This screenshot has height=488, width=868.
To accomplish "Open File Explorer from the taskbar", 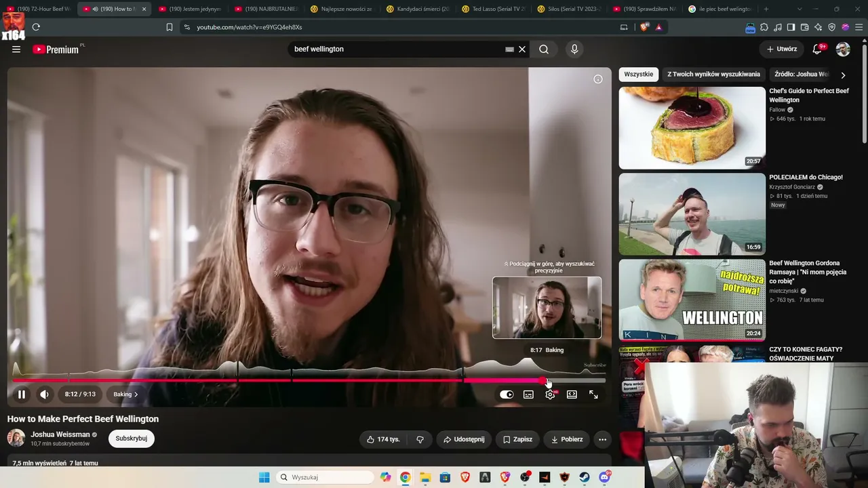I will 425,477.
